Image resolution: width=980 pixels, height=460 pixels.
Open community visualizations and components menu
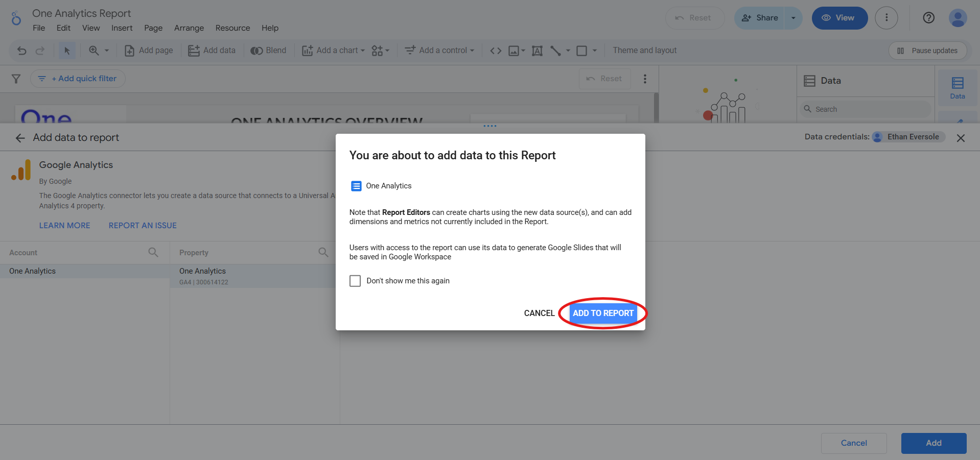coord(380,51)
